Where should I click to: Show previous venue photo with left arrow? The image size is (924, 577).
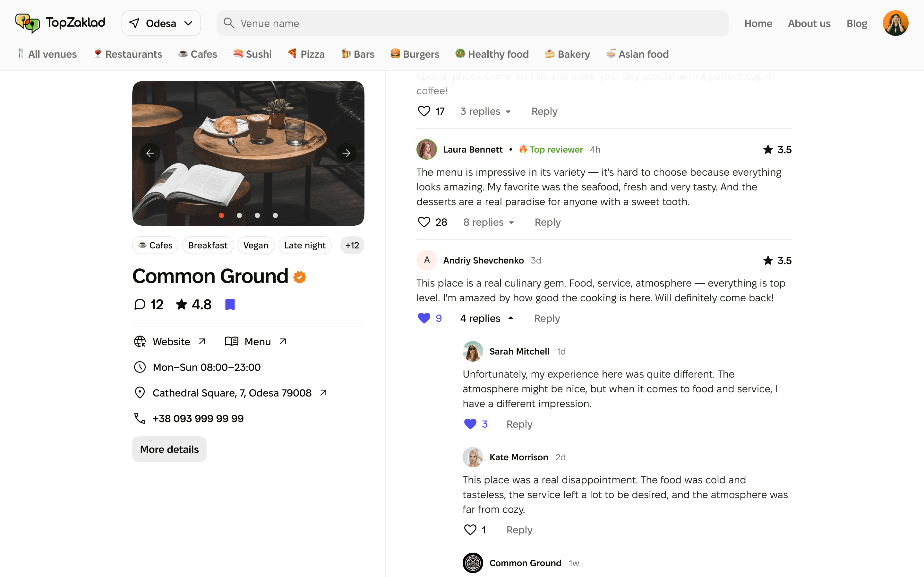(150, 154)
